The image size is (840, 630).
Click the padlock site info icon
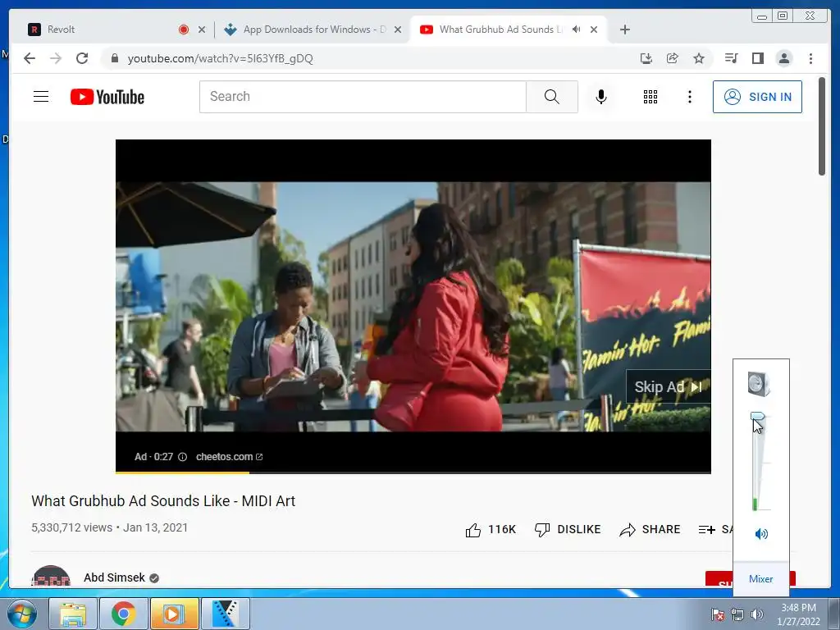114,58
